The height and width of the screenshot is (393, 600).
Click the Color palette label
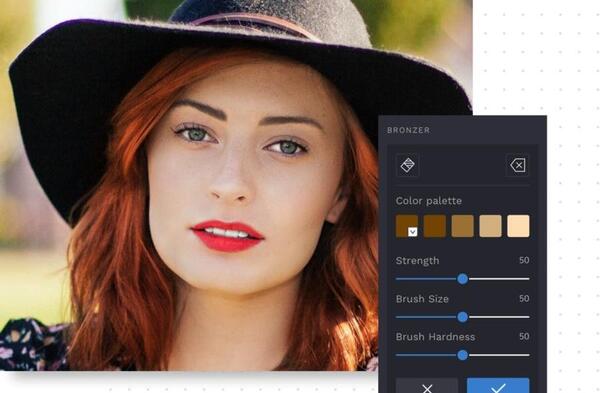[429, 201]
